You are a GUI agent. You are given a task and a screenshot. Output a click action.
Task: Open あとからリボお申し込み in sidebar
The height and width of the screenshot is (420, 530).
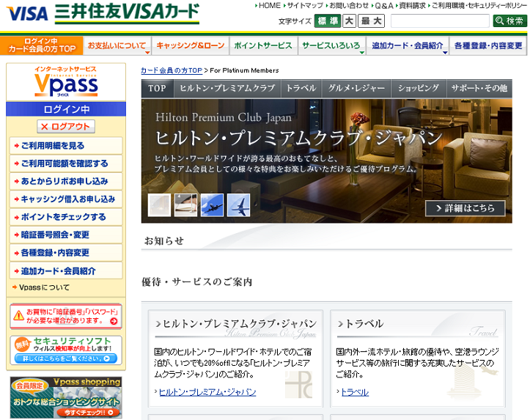pos(66,182)
